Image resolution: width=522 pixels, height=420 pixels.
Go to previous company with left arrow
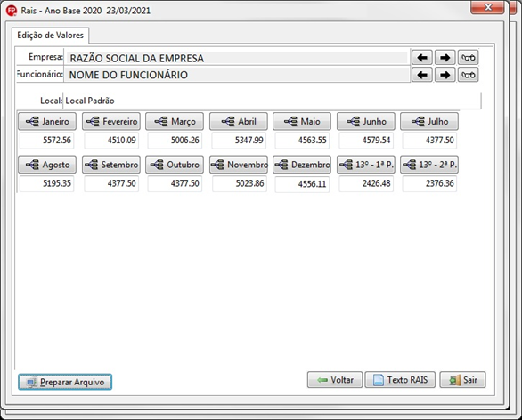click(x=422, y=58)
